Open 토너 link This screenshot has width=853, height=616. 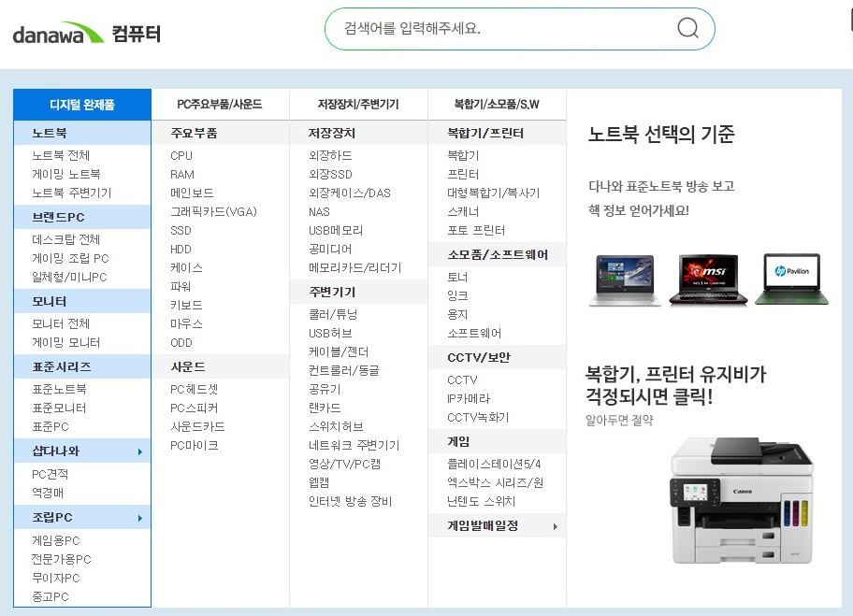tap(457, 278)
